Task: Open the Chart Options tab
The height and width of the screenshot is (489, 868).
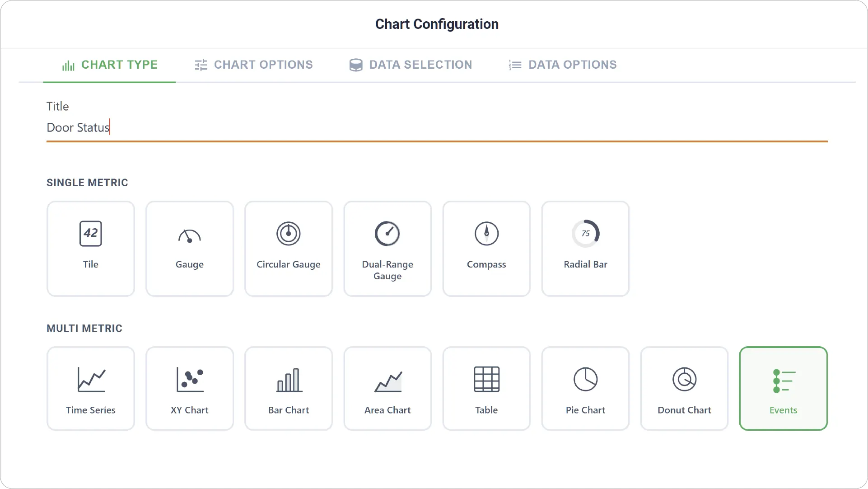Action: tap(253, 65)
